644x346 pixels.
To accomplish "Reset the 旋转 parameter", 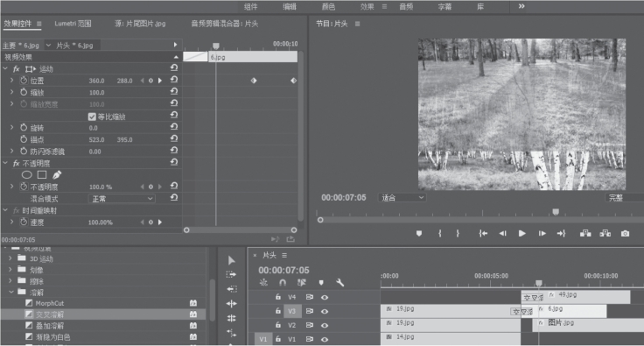I will [x=174, y=126].
